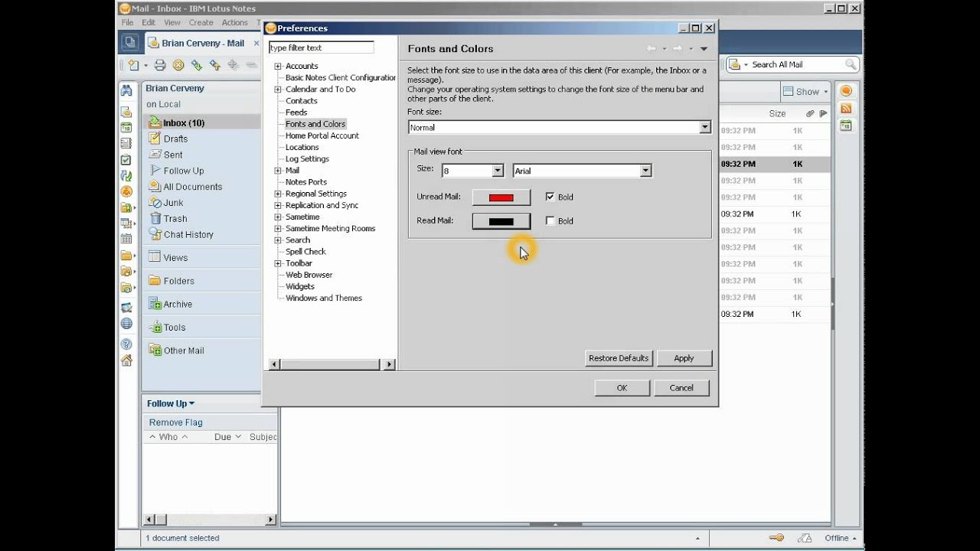This screenshot has height=551, width=980.
Task: Toggle the Bold checkbox for Unread Mail
Action: pyautogui.click(x=550, y=197)
